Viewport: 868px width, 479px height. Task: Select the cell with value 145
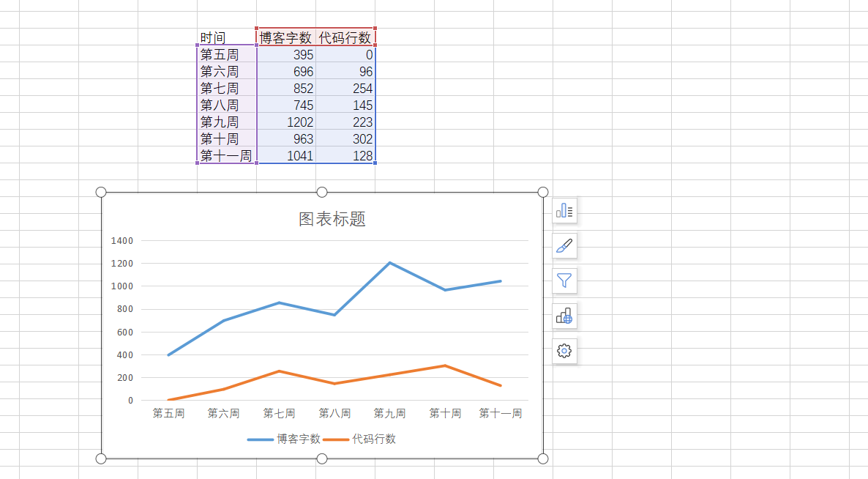(x=345, y=105)
